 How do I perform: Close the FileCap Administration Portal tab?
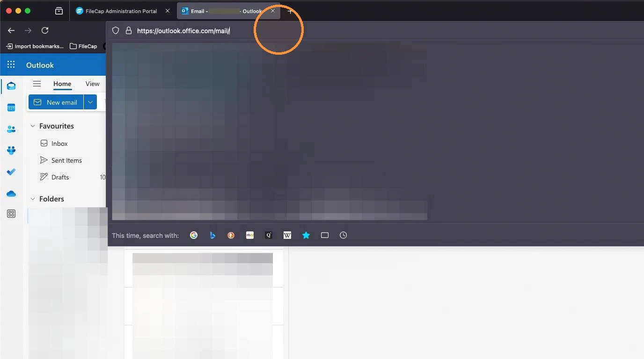pyautogui.click(x=168, y=11)
